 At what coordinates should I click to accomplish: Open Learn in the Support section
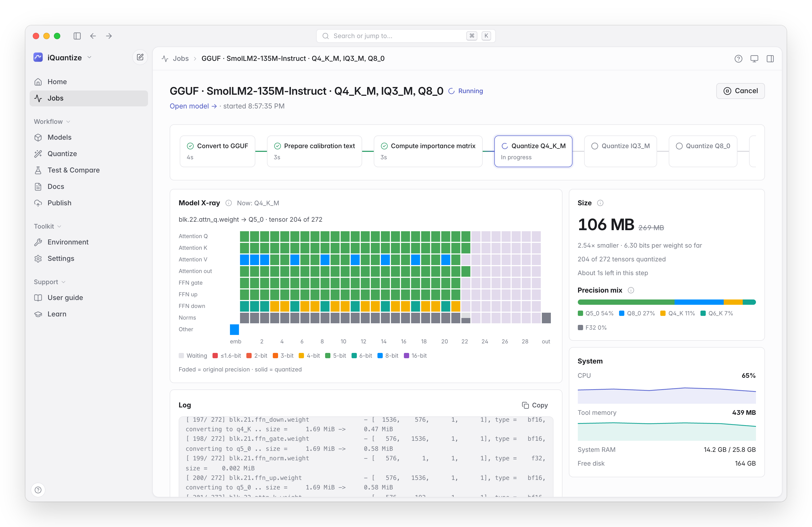click(89, 314)
